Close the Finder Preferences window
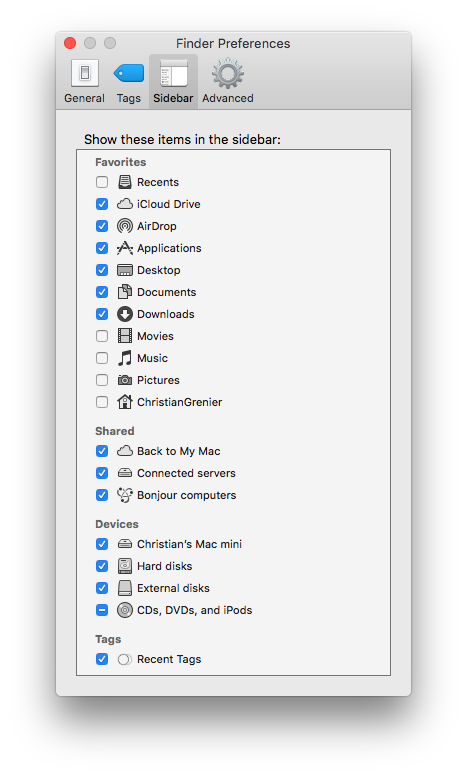 70,44
